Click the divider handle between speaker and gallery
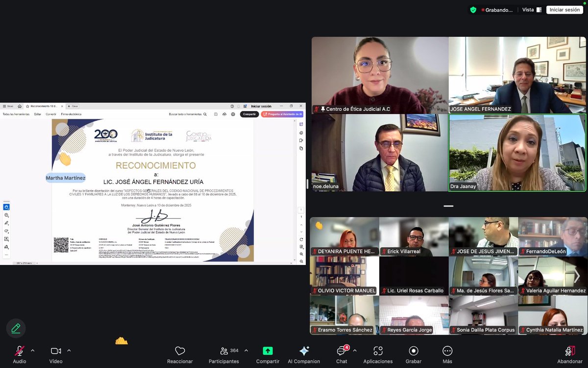 click(x=448, y=206)
